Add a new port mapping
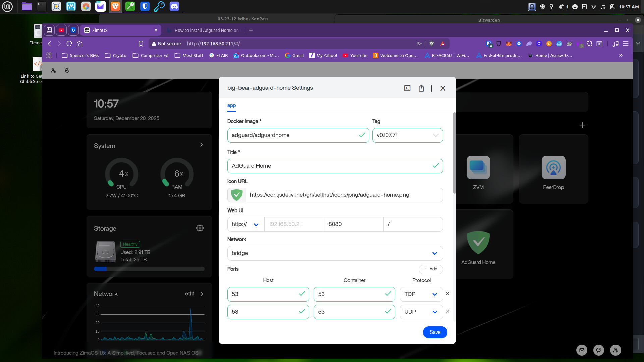This screenshot has height=362, width=644. [x=431, y=269]
